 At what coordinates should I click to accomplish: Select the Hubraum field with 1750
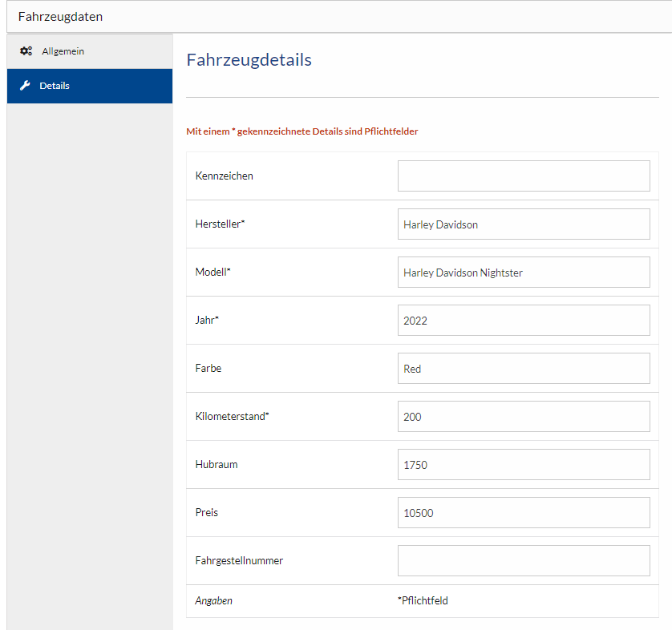pyautogui.click(x=523, y=465)
